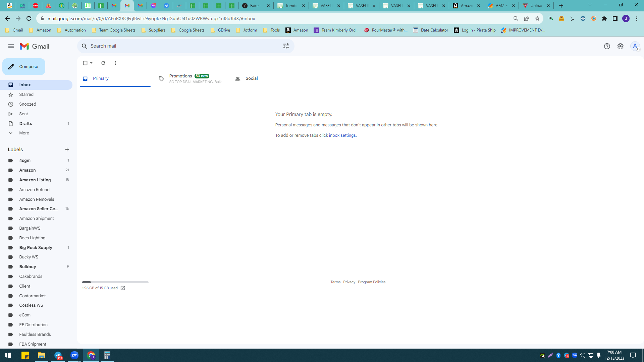Open the Windows Start menu
Image resolution: width=644 pixels, height=362 pixels.
(8, 355)
